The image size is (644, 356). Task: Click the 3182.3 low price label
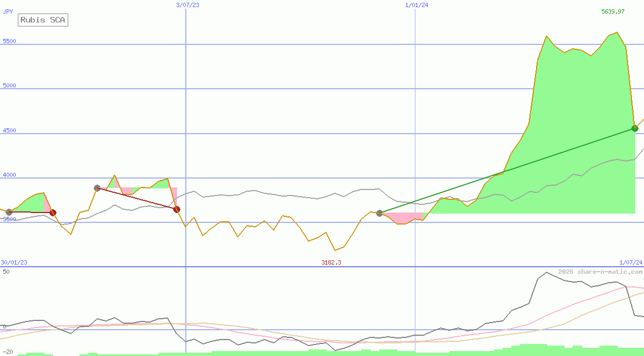(x=331, y=262)
